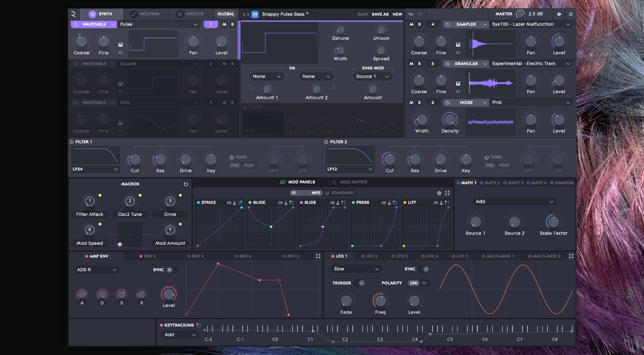This screenshot has height=355, width=644.
Task: Expand the envelope panel fullscreen icon
Action: click(318, 256)
